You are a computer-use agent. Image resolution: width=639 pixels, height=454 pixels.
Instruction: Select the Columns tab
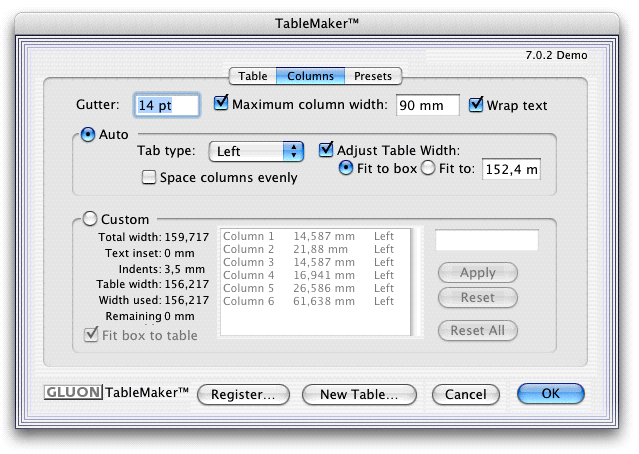[311, 76]
